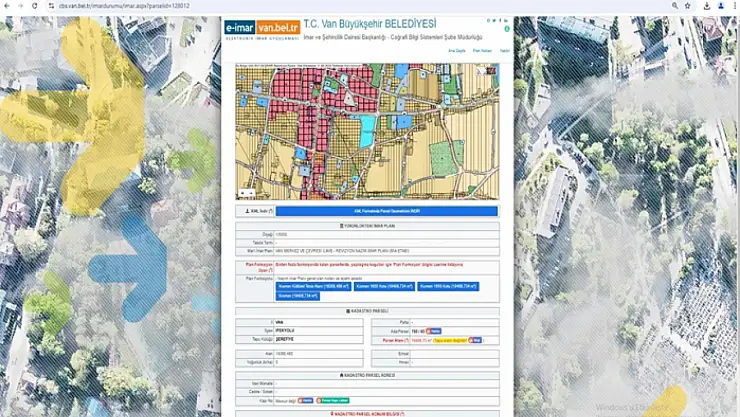
Task: Open browser downloads icon
Action: coord(706,6)
